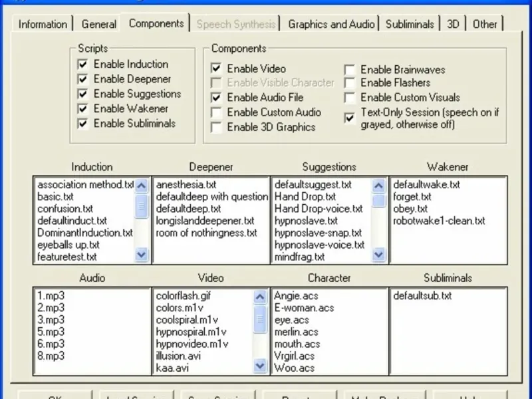Select longislanddeepener.txt
Screen dimensions: 532x399
tap(205, 221)
